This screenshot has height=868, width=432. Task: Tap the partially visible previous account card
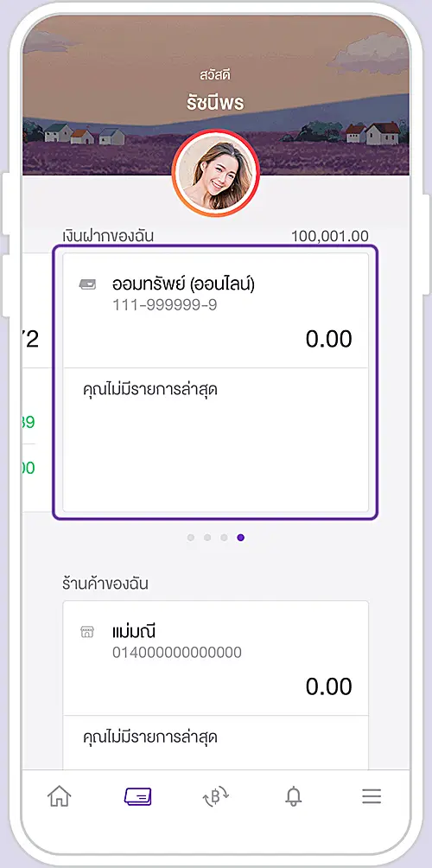tap(38, 382)
